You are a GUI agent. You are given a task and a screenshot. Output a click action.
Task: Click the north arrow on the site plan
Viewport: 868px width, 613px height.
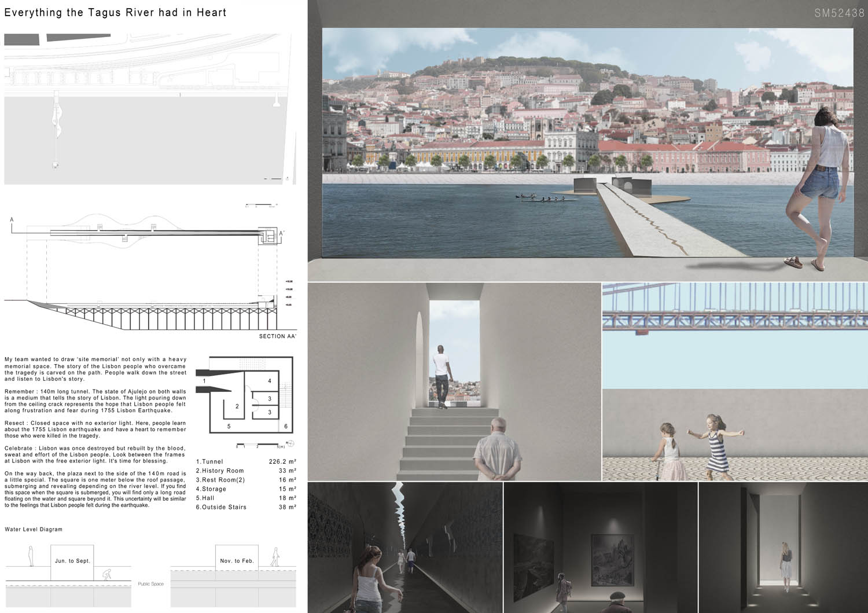click(286, 179)
